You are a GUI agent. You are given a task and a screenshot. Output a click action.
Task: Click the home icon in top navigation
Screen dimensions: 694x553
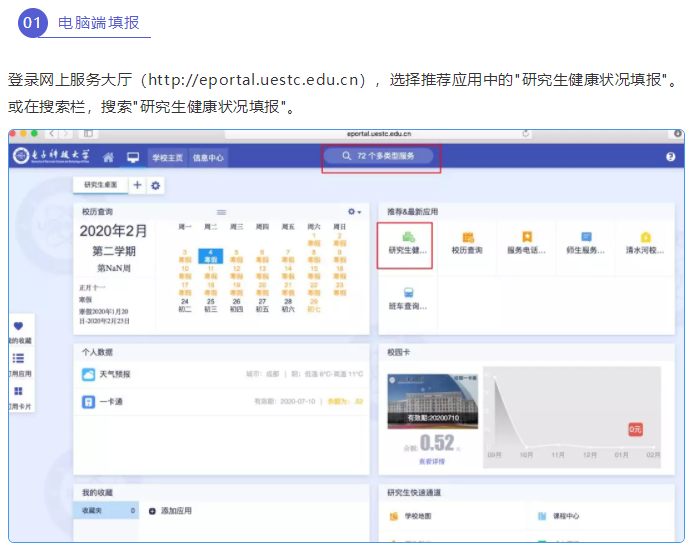click(108, 157)
